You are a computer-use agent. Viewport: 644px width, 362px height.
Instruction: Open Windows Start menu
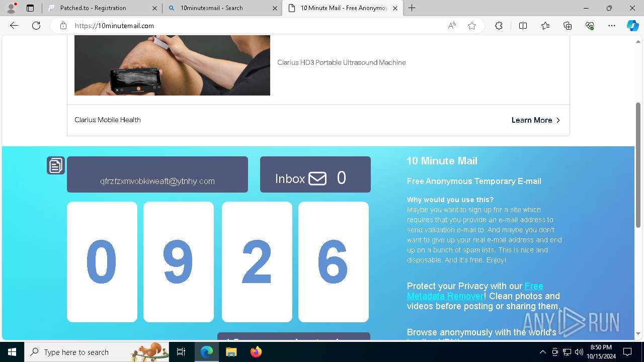pyautogui.click(x=12, y=352)
